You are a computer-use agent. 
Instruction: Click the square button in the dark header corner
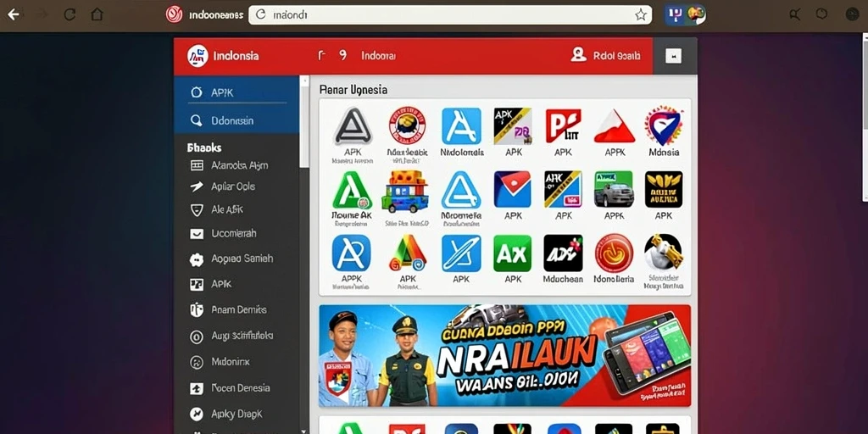point(673,56)
